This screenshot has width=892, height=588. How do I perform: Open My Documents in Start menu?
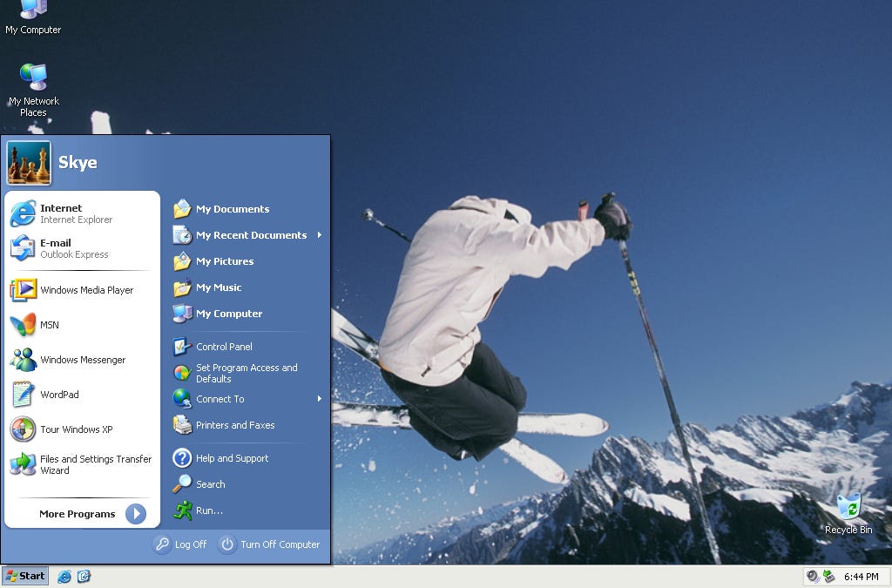[247, 209]
